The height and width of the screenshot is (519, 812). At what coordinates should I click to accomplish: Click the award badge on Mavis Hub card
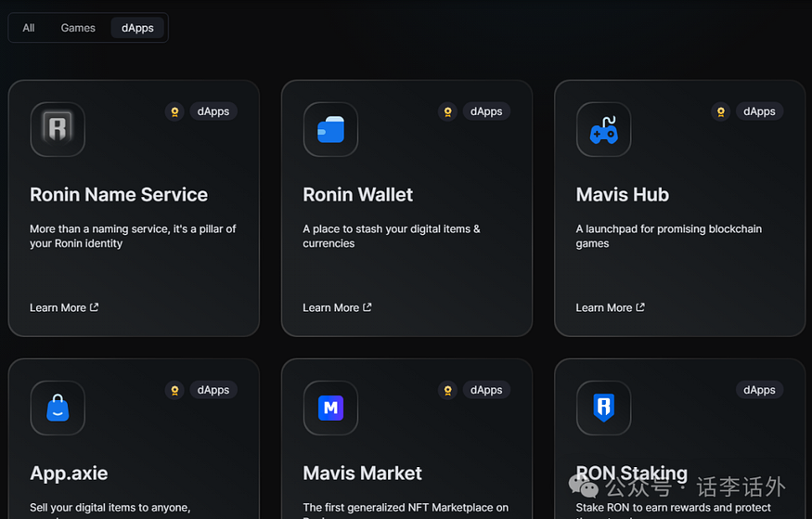[721, 111]
